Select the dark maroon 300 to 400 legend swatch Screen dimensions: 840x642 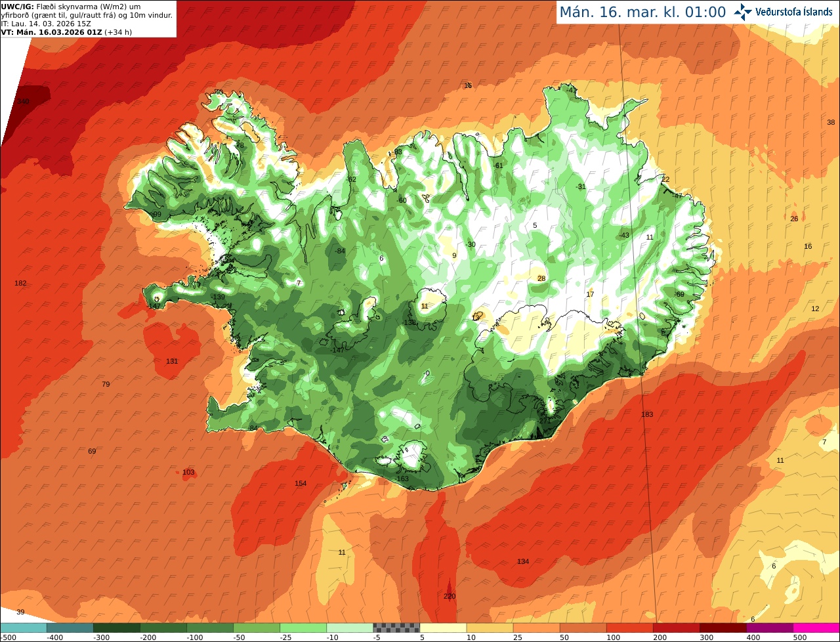723,628
